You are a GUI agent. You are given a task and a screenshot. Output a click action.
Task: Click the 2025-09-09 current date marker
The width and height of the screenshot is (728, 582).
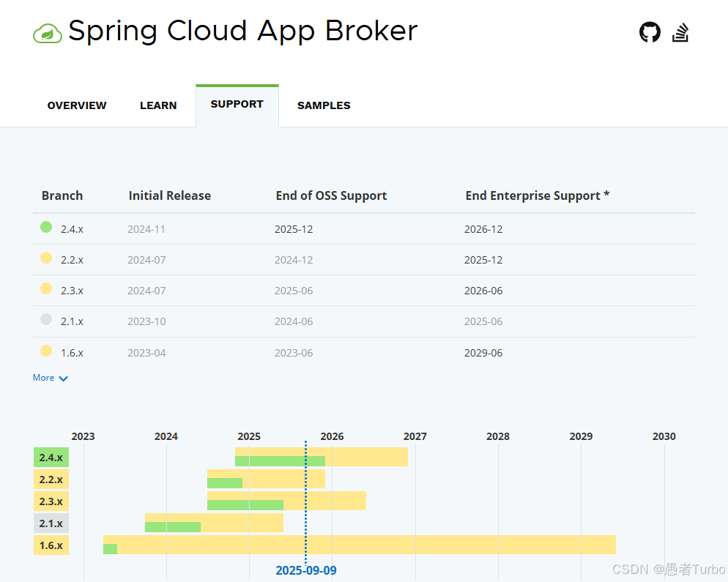point(306,570)
